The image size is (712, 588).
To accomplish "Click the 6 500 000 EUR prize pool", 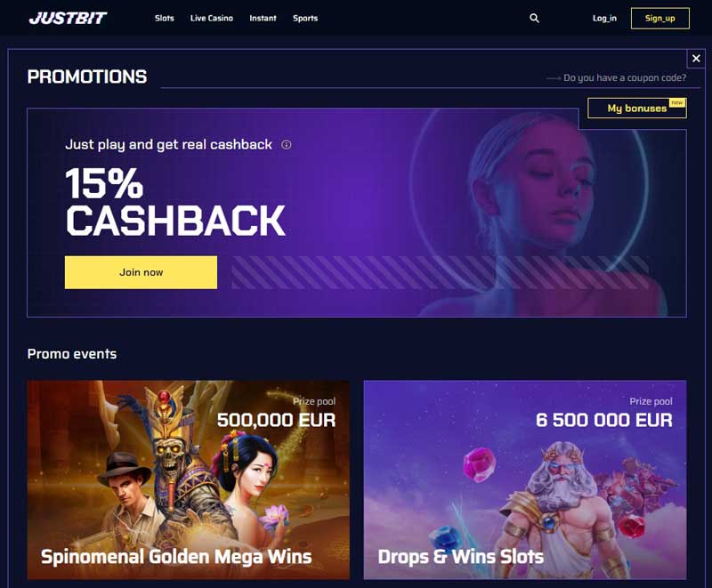I will point(604,420).
